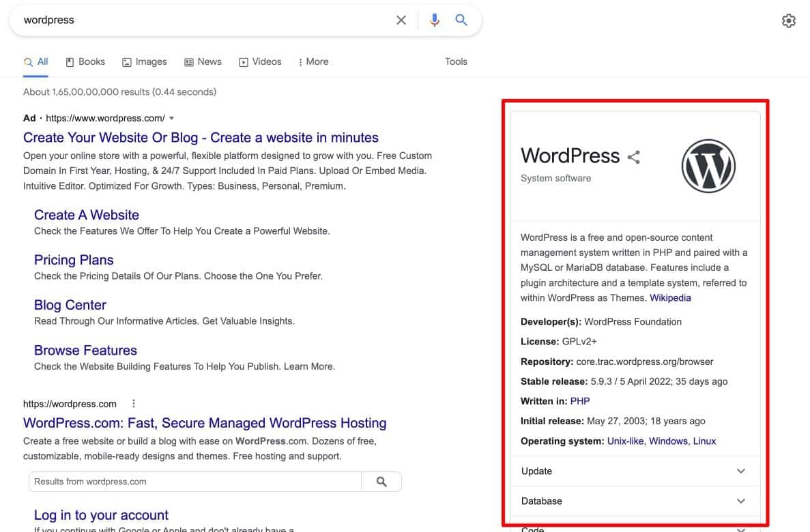Open the Pricing Plans ad link
810x532 pixels.
coord(74,260)
